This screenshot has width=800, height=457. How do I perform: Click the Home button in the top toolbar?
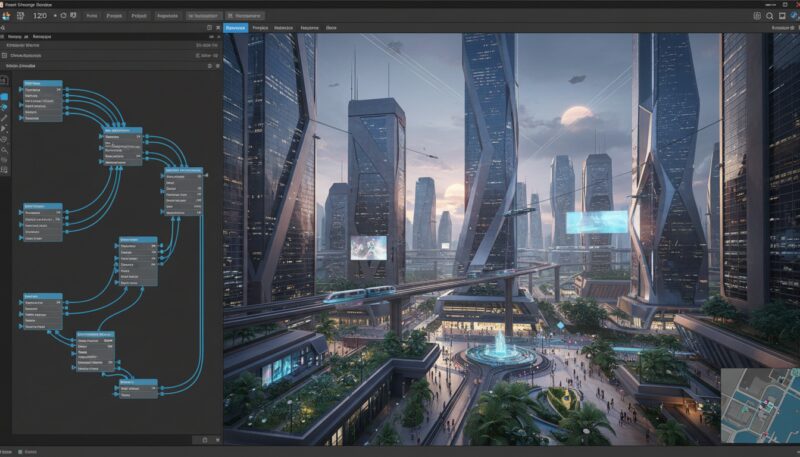[92, 16]
